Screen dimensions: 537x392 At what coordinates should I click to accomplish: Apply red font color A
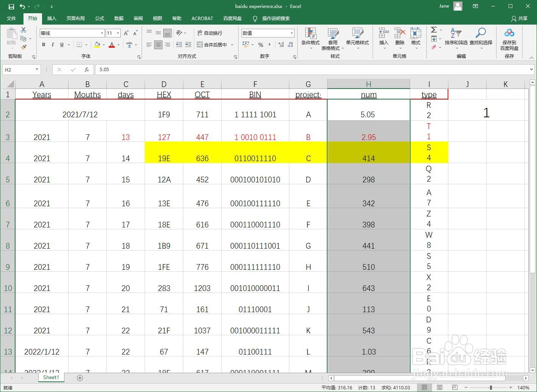click(x=112, y=45)
